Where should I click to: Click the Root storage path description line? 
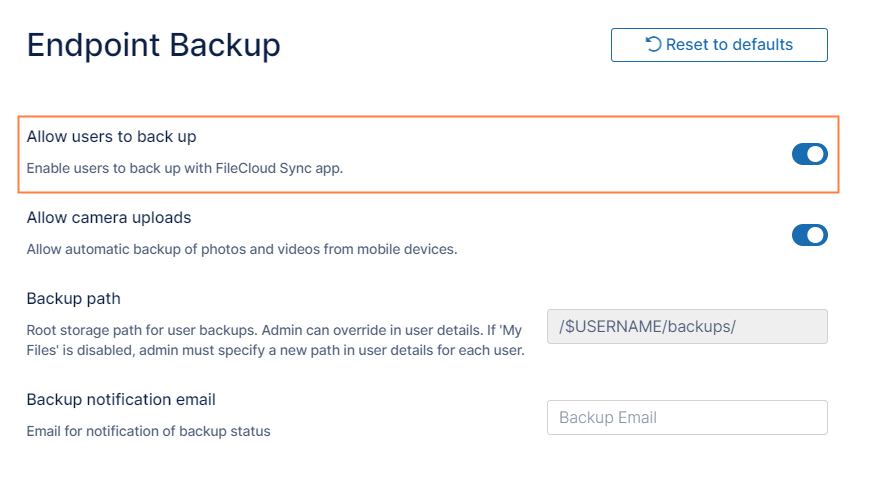click(274, 329)
